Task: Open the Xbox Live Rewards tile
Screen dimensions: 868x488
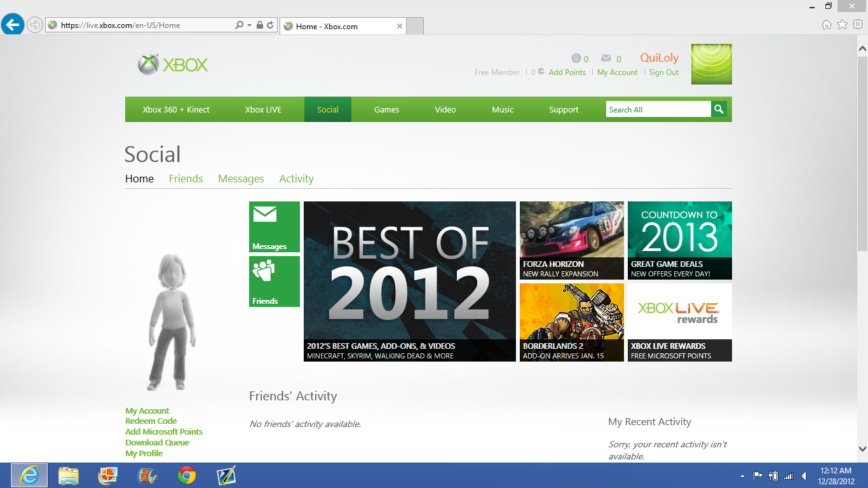Action: coord(680,322)
